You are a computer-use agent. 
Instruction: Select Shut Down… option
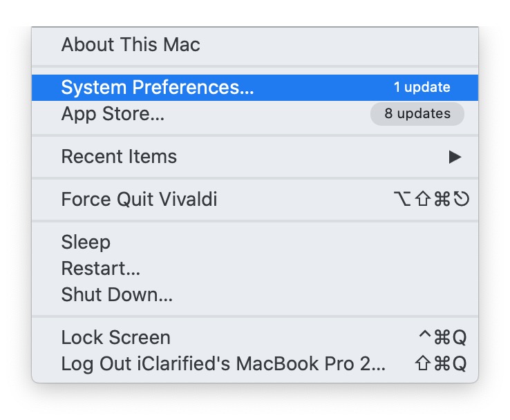tap(117, 295)
